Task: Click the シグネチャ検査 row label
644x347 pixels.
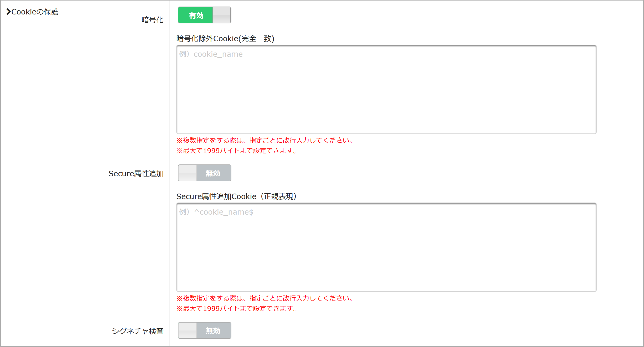Action: (138, 331)
